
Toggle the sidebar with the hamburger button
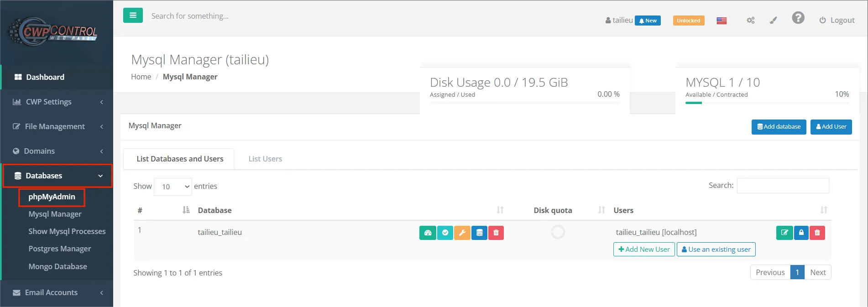tap(133, 16)
